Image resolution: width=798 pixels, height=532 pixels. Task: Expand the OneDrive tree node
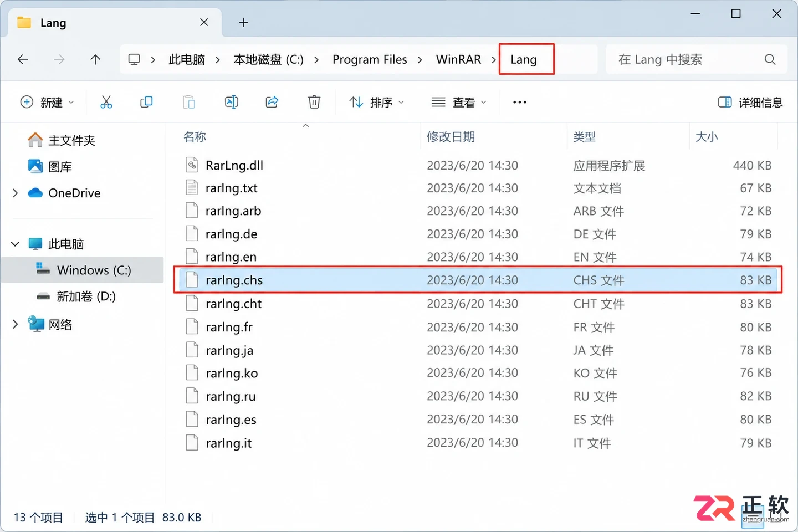[x=16, y=193]
